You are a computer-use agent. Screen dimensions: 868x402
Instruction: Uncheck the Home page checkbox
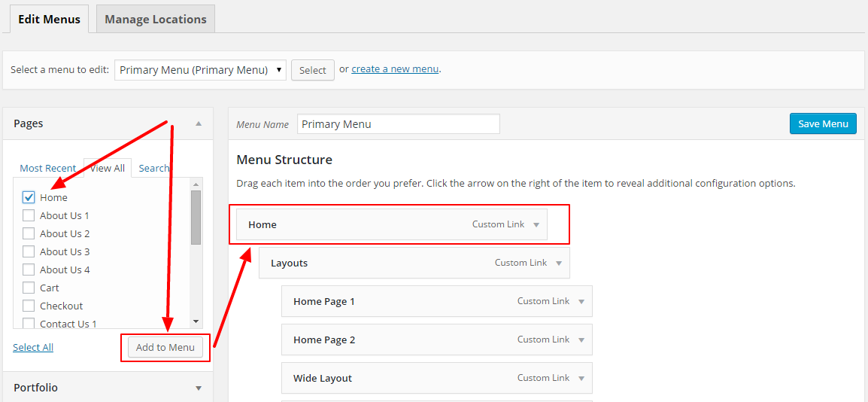pyautogui.click(x=29, y=197)
